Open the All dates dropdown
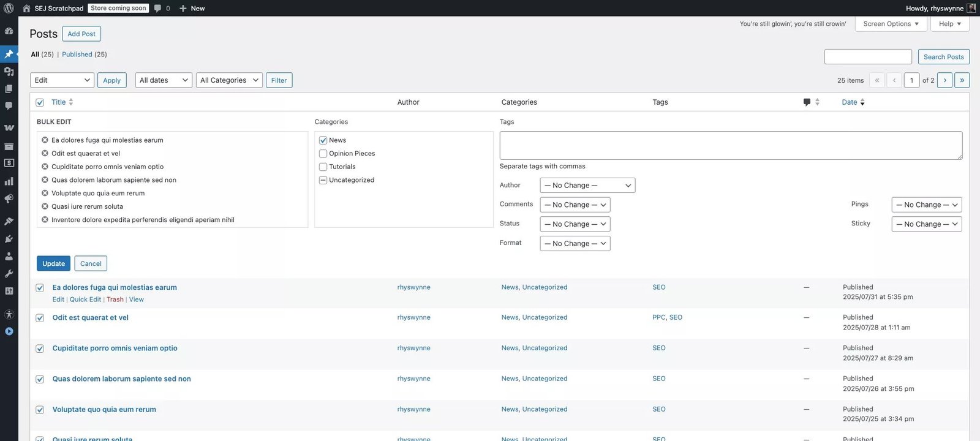The image size is (980, 441). (x=164, y=80)
